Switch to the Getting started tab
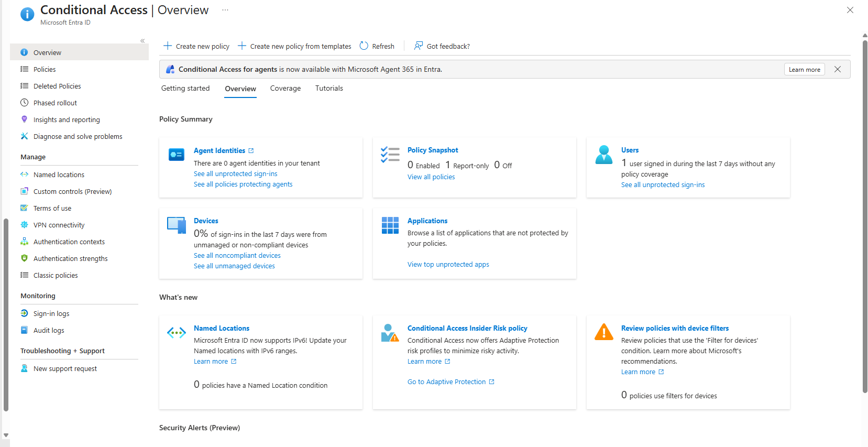Image resolution: width=868 pixels, height=447 pixels. tap(185, 88)
